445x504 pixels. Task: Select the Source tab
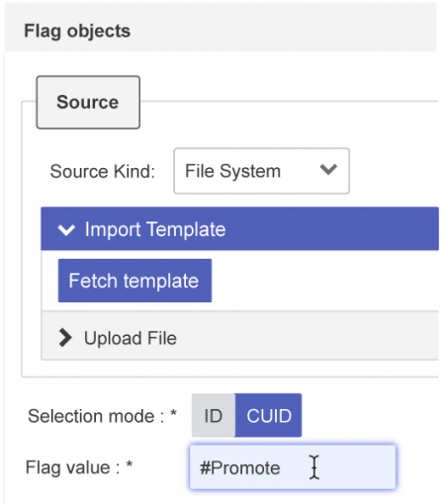(x=88, y=102)
